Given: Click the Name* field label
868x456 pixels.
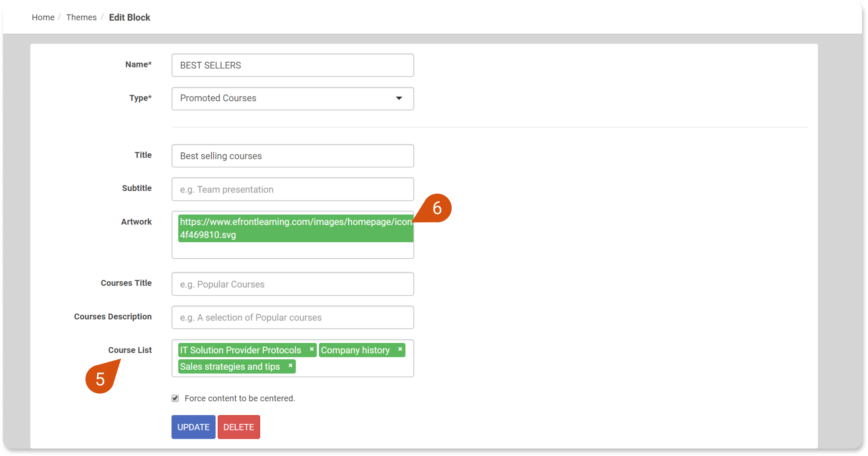Looking at the screenshot, I should [139, 64].
